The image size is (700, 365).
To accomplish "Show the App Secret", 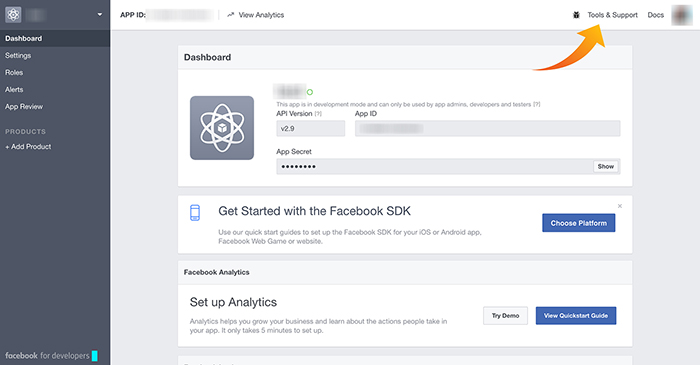I will coord(606,166).
